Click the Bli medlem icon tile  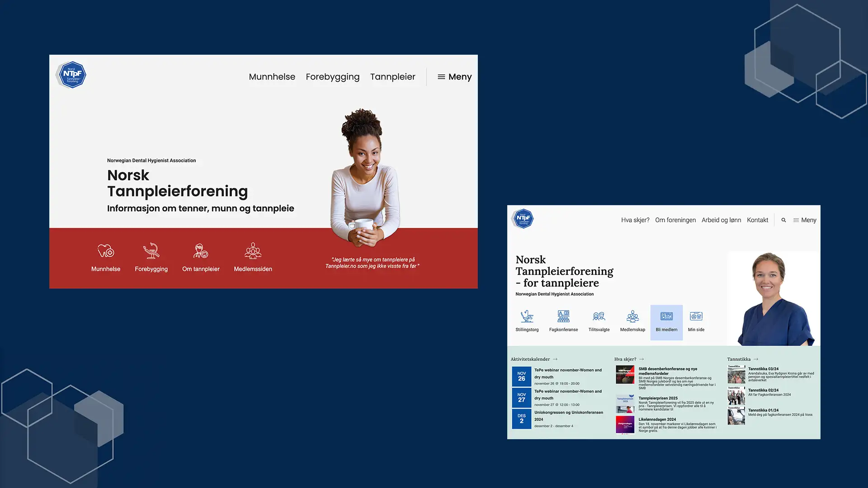click(x=666, y=322)
